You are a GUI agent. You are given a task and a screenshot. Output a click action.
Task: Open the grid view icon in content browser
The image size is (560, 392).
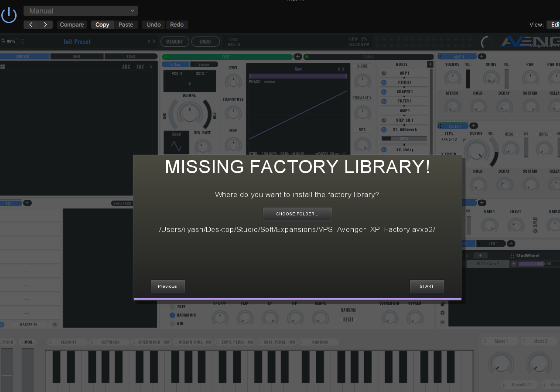[3, 67]
